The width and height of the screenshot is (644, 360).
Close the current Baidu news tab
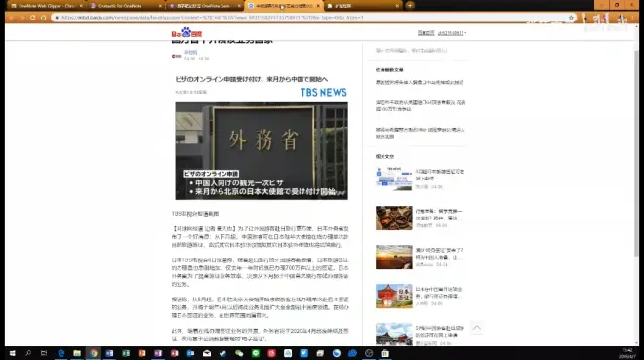318,6
